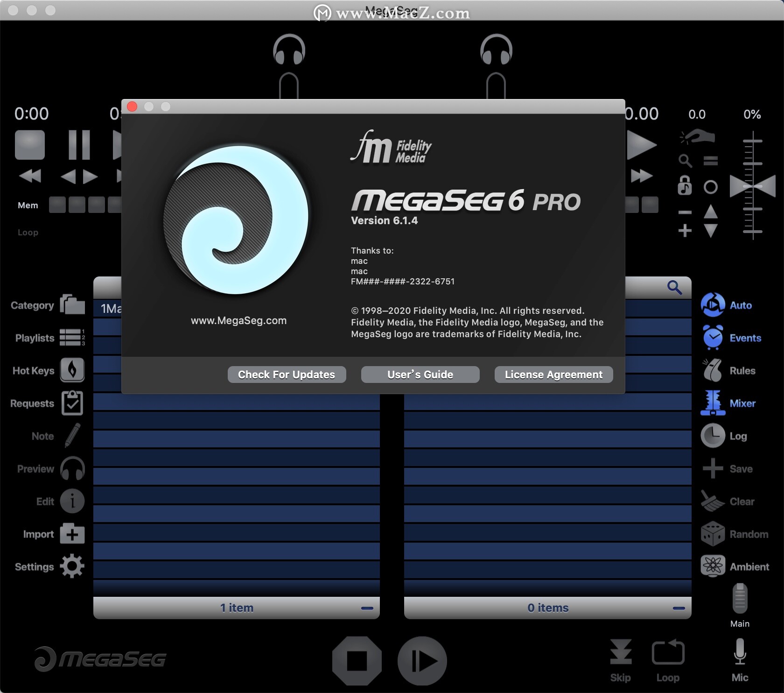Open the Rules icon
The image size is (784, 693).
(713, 370)
